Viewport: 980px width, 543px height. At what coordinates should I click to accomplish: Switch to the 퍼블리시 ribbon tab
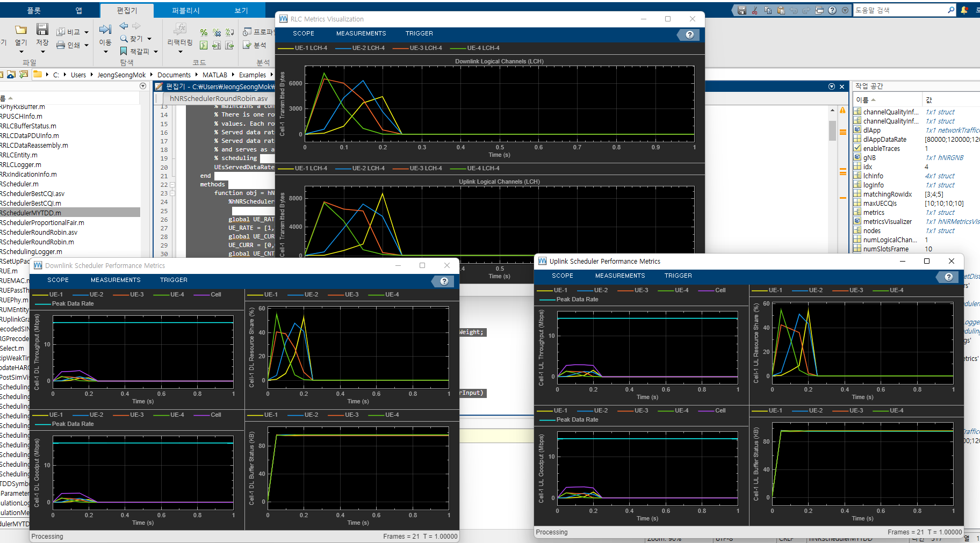(185, 10)
